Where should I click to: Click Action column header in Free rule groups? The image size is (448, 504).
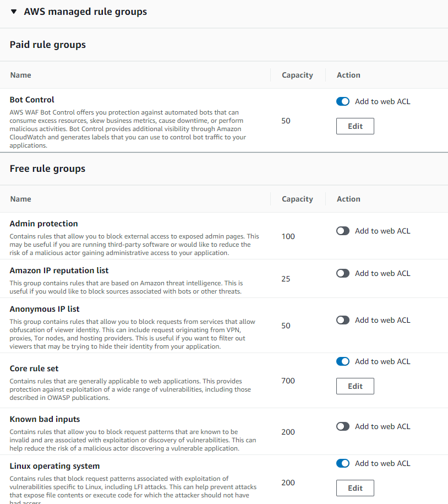(x=348, y=199)
